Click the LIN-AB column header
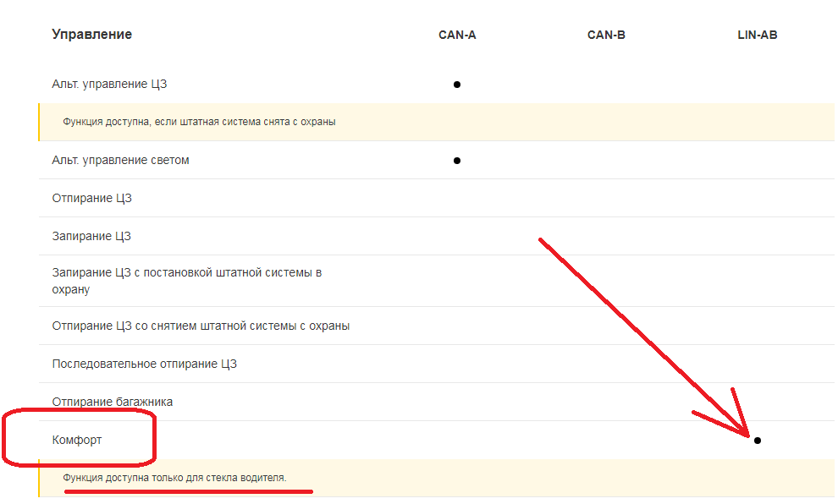The width and height of the screenshot is (838, 504). point(758,36)
